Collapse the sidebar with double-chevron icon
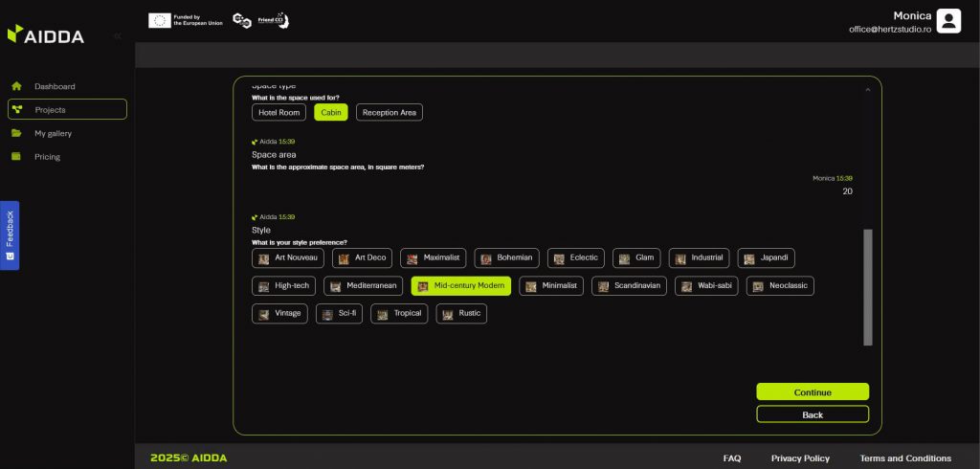The width and height of the screenshot is (980, 469). tap(117, 35)
